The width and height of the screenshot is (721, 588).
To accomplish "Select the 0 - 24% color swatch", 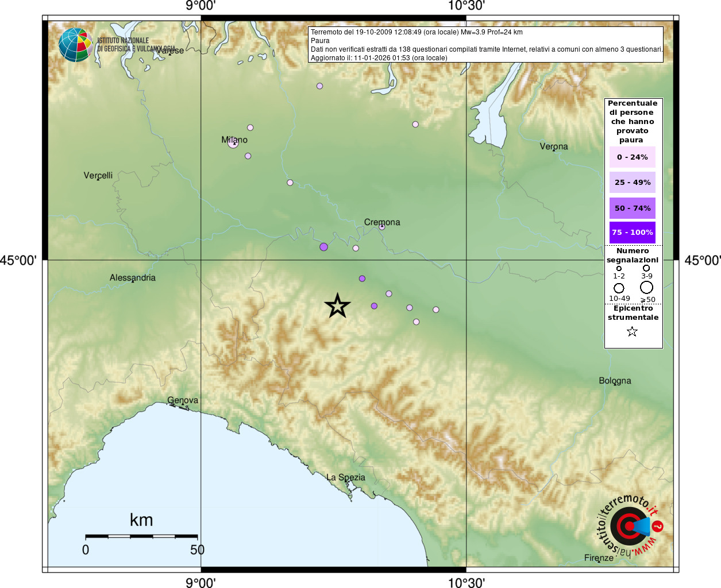I will (x=632, y=157).
